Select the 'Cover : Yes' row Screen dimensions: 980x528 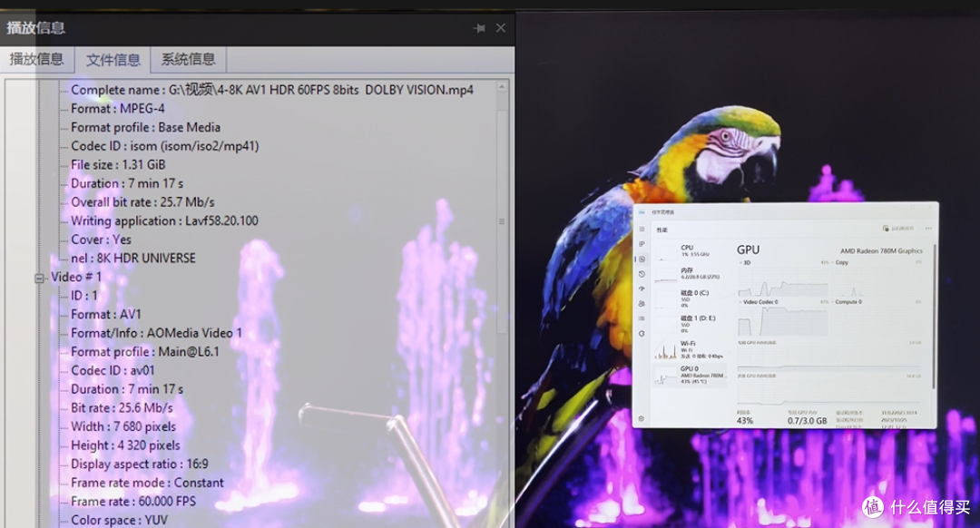click(x=101, y=240)
